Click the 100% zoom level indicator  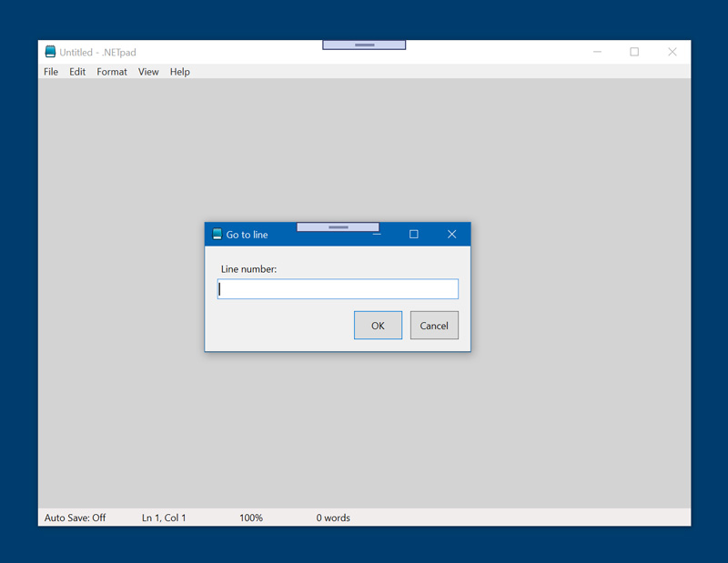pyautogui.click(x=251, y=518)
